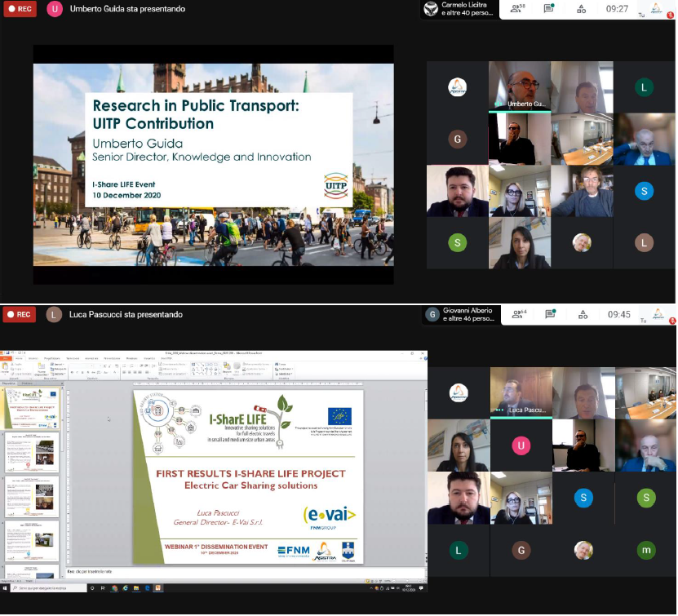Click Paste icon in PowerPoint ribbon
Viewport: 678px width, 616px height.
(x=5, y=368)
